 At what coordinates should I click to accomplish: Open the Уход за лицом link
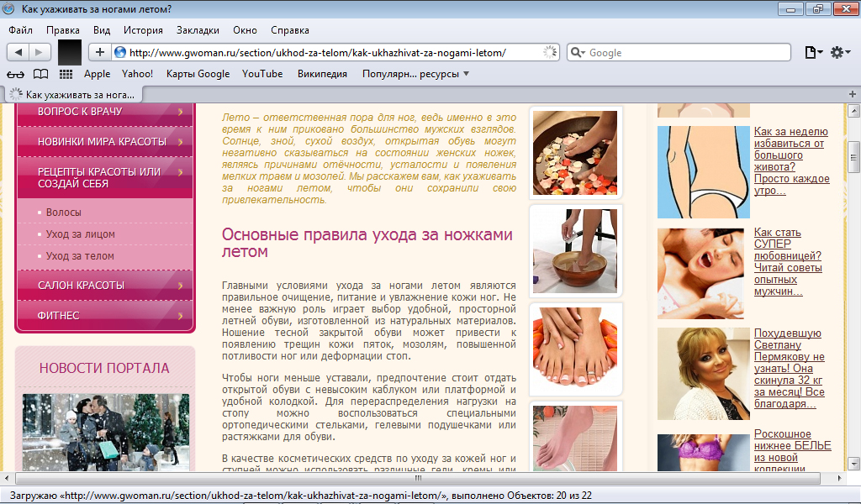(x=80, y=234)
